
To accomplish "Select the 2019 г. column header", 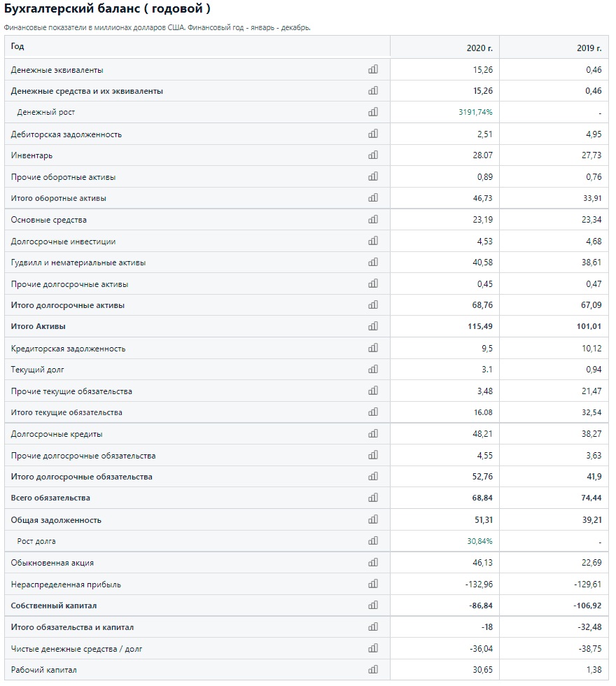I will [589, 48].
